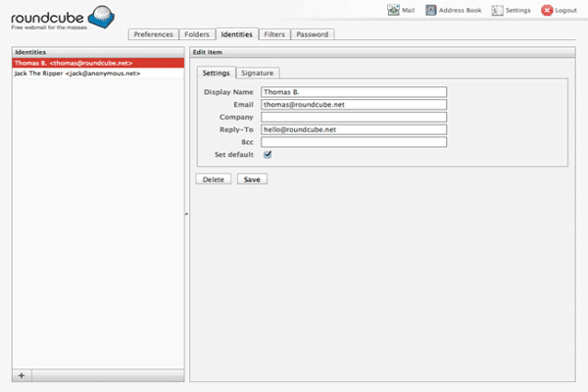This screenshot has height=392, width=588.
Task: Add a new identity with plus button
Action: coord(22,375)
